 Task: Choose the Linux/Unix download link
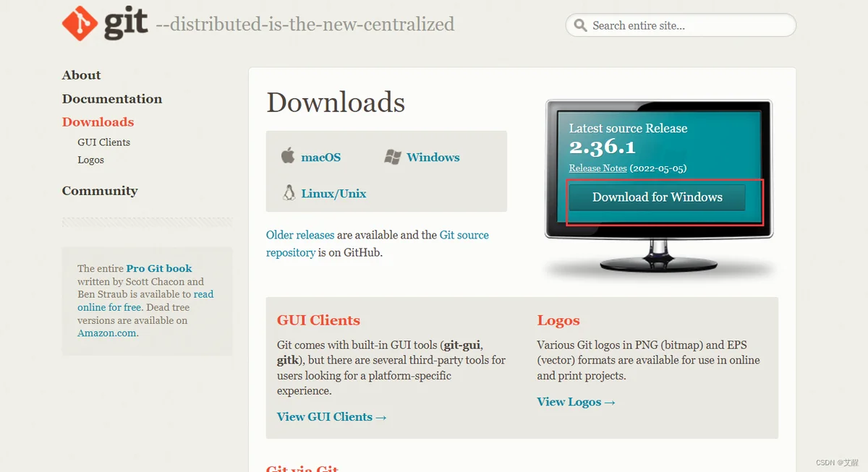pos(333,194)
